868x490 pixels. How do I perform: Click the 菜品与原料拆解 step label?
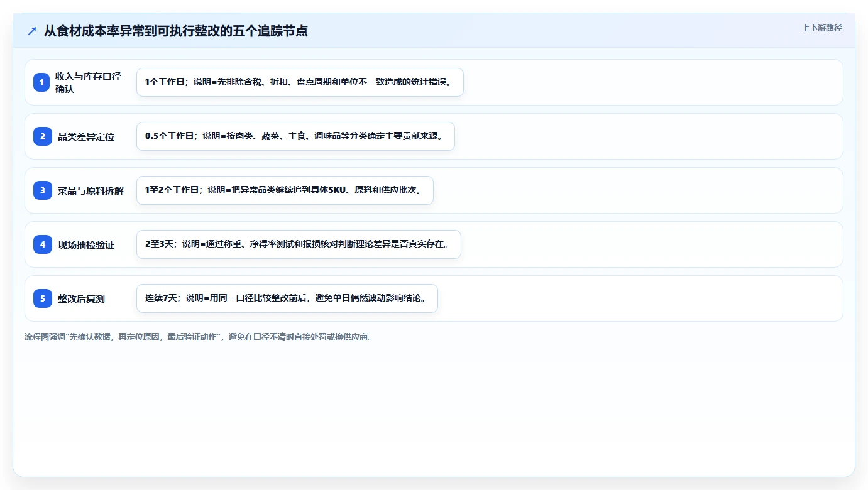coord(91,190)
